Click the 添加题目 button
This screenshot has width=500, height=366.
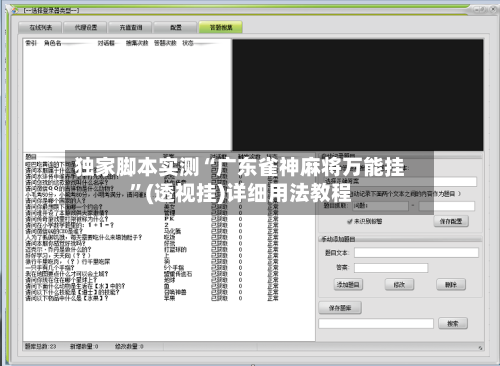[348, 285]
